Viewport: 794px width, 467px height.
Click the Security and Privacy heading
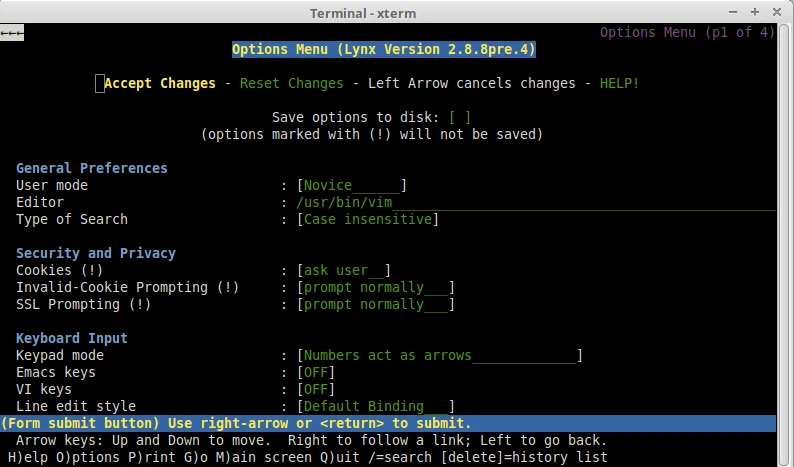[96, 253]
